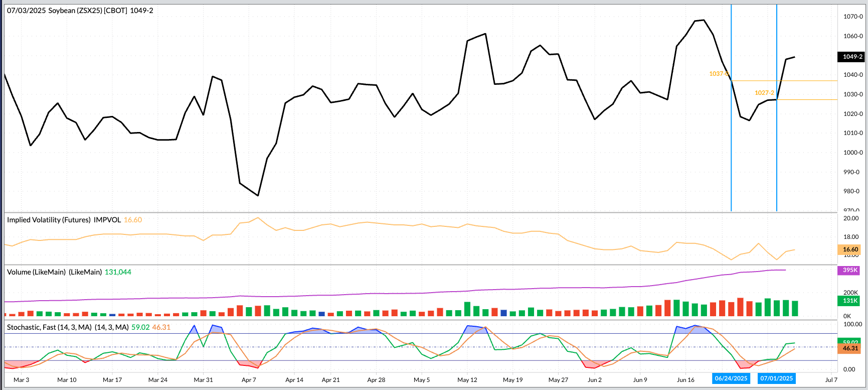Click the 1000-0 level on the price axis
The width and height of the screenshot is (868, 390).
click(x=853, y=153)
